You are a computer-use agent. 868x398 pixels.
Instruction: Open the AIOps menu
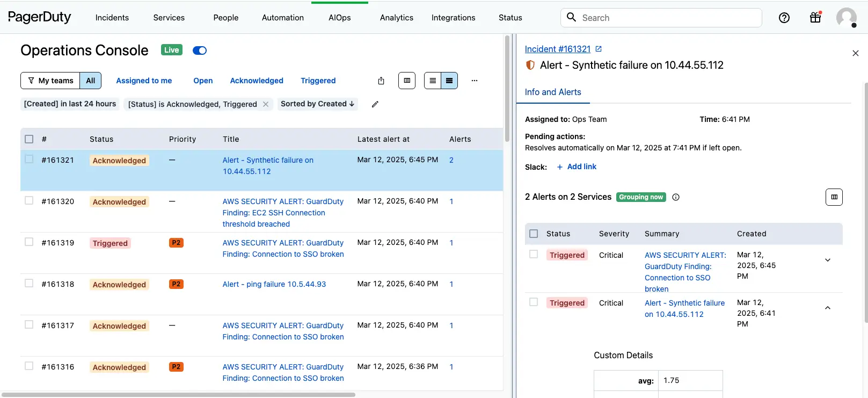click(340, 18)
